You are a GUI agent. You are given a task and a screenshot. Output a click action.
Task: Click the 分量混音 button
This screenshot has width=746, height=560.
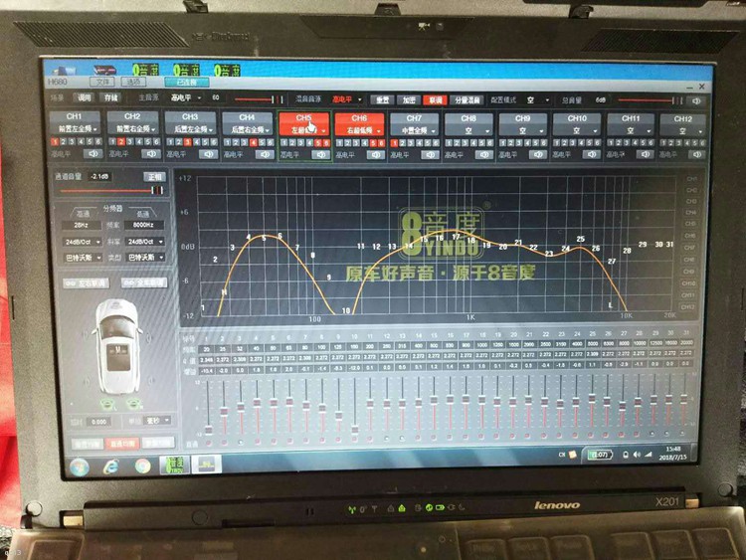point(466,100)
